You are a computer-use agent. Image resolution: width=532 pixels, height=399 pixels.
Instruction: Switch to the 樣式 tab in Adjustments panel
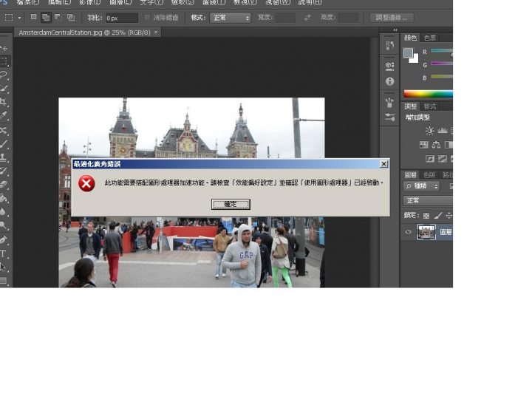429,106
